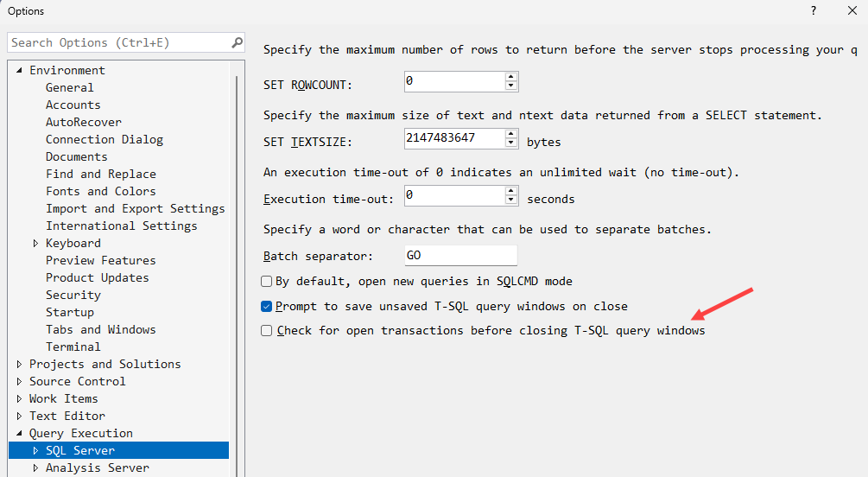
Task: Click the Help question mark icon
Action: click(x=814, y=11)
